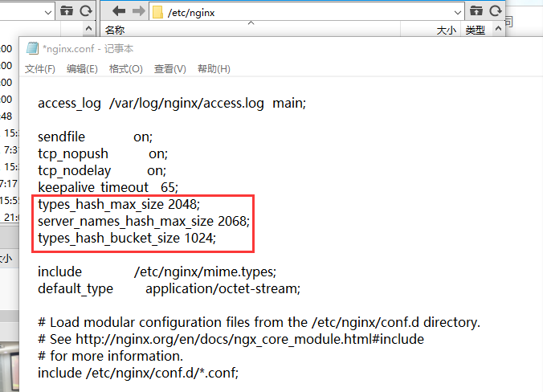Click scroll-up arrow in left file pane
This screenshot has width=543, height=392.
[x=88, y=29]
